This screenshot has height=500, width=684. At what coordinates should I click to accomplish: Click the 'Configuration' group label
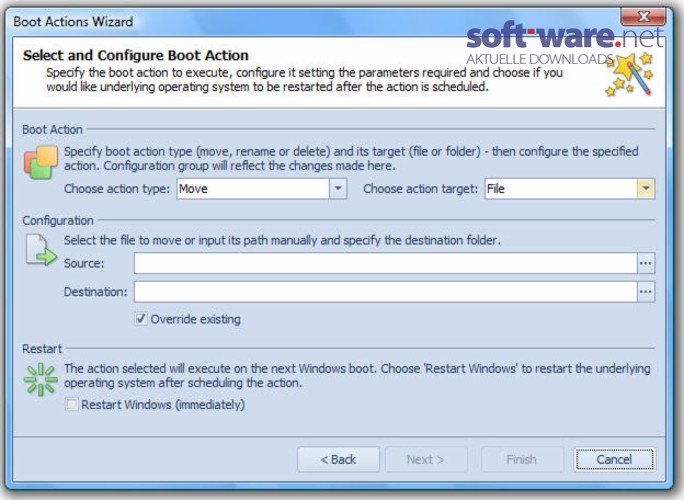[x=58, y=220]
